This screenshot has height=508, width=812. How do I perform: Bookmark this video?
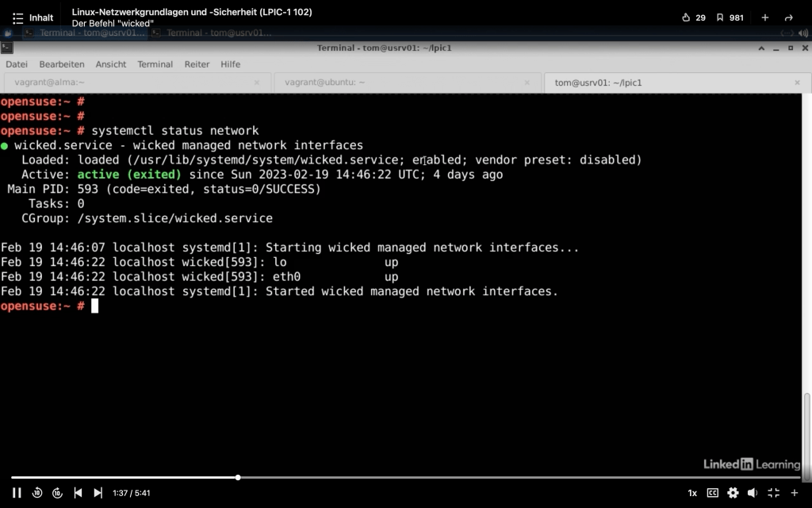point(729,17)
